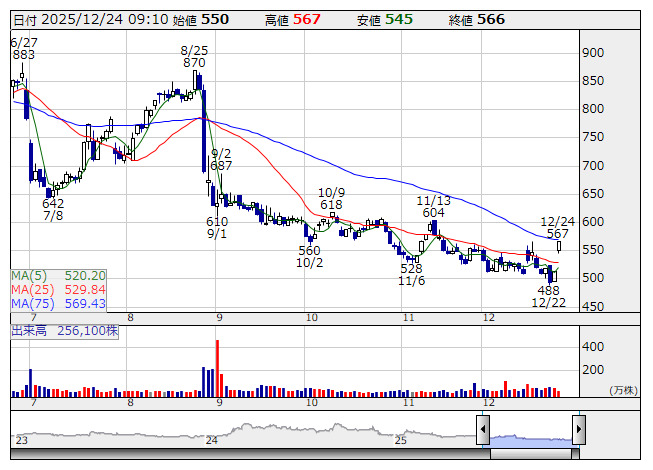Click the right handle of the range selector
653x470 pixels.
(578, 431)
